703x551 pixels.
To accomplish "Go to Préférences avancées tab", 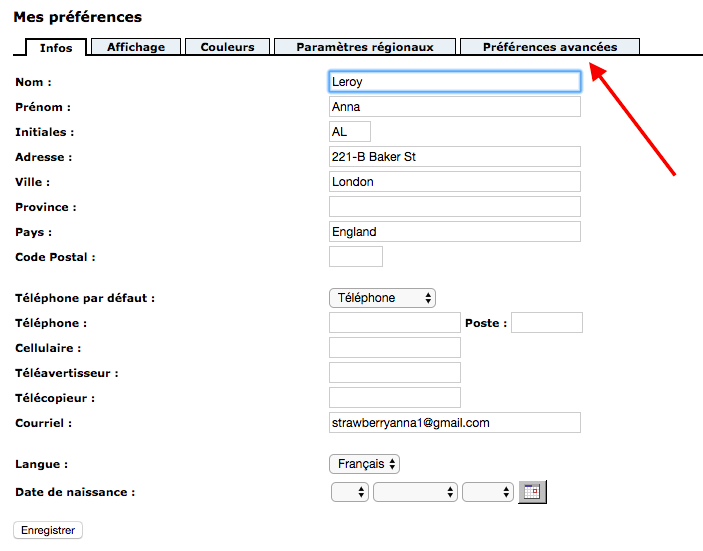I will coord(549,47).
